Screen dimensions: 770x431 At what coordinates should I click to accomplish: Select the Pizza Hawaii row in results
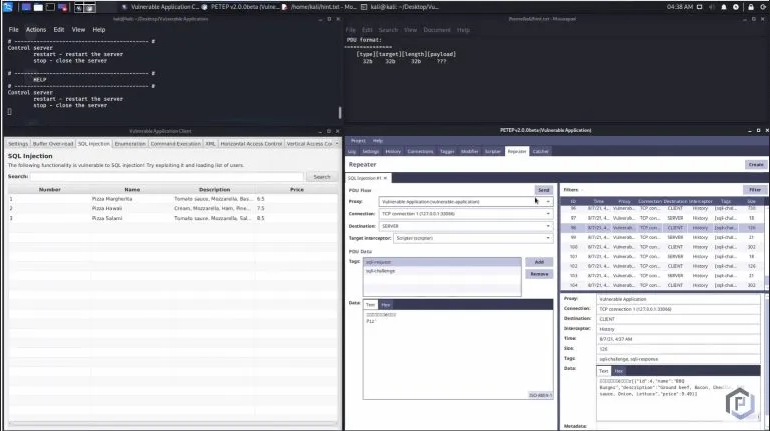[x=172, y=208]
